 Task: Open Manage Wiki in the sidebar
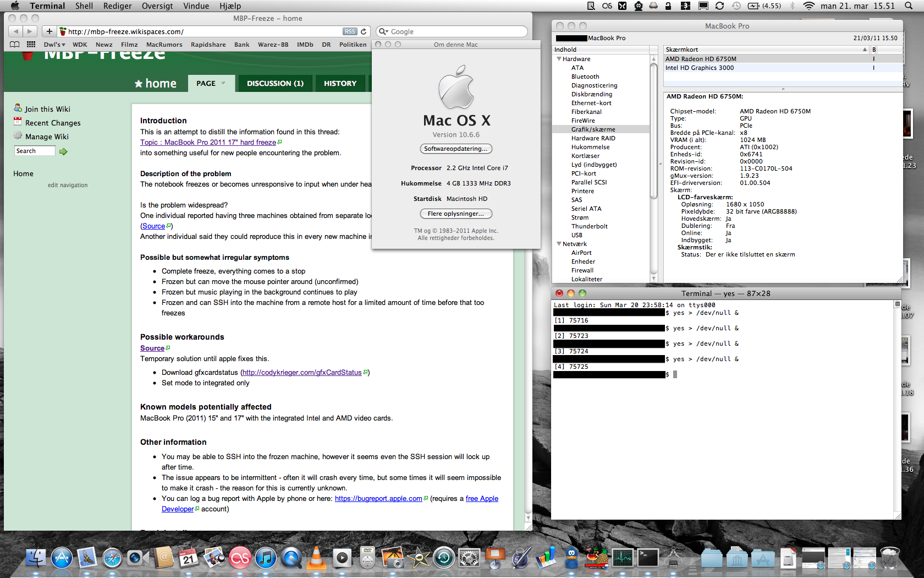(47, 137)
